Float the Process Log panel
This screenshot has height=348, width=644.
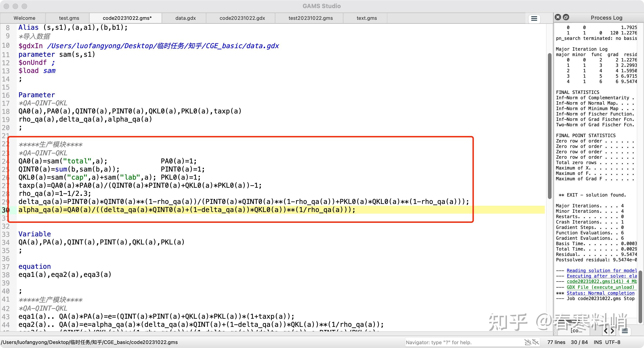[x=566, y=17]
